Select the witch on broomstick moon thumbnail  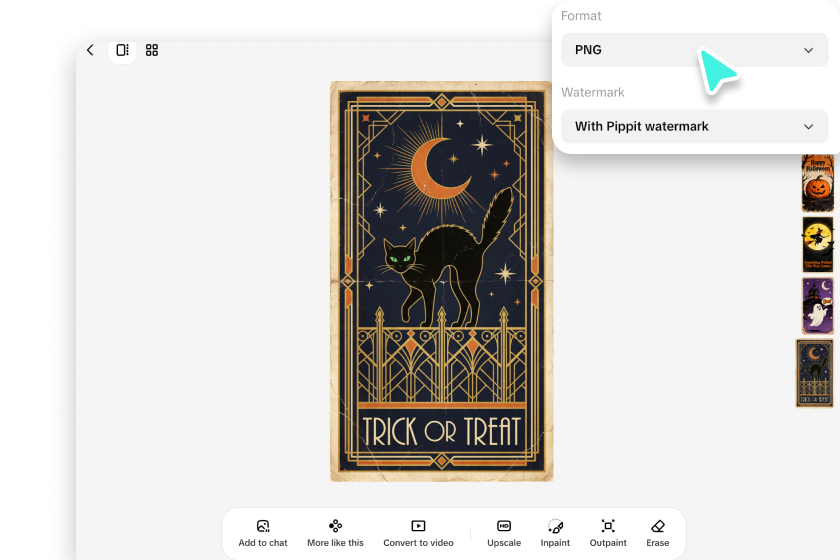pyautogui.click(x=817, y=244)
